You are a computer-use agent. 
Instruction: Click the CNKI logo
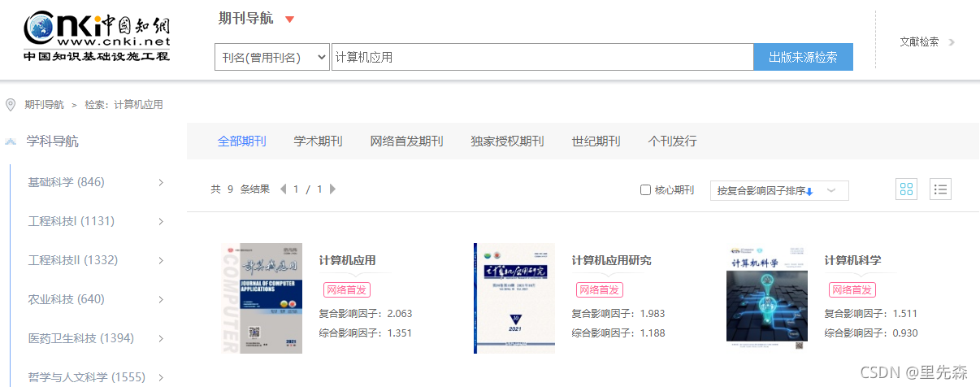98,37
